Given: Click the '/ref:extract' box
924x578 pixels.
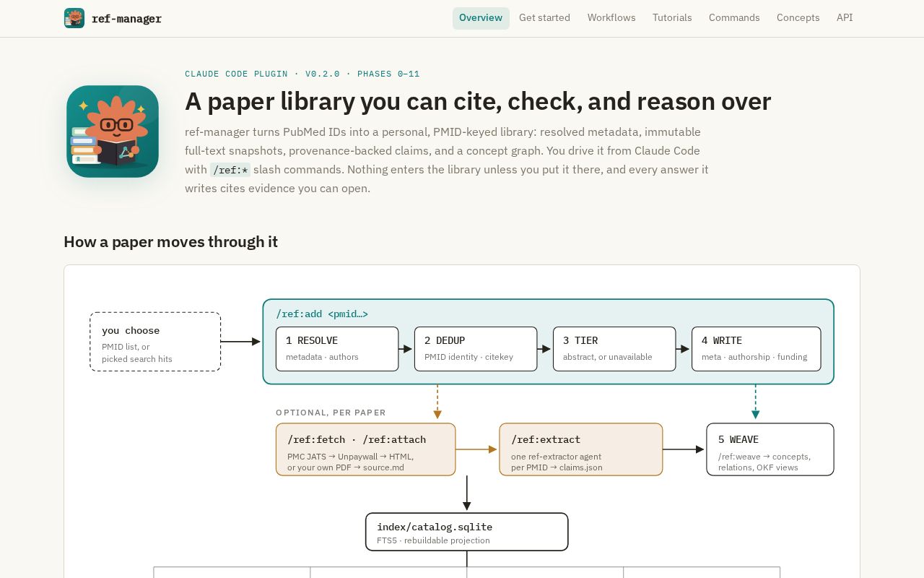Looking at the screenshot, I should [581, 449].
